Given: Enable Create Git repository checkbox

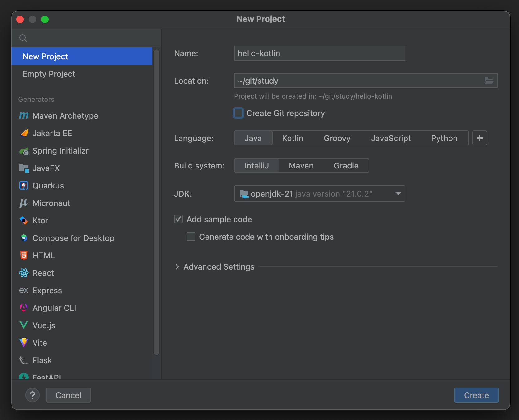Looking at the screenshot, I should click(238, 113).
